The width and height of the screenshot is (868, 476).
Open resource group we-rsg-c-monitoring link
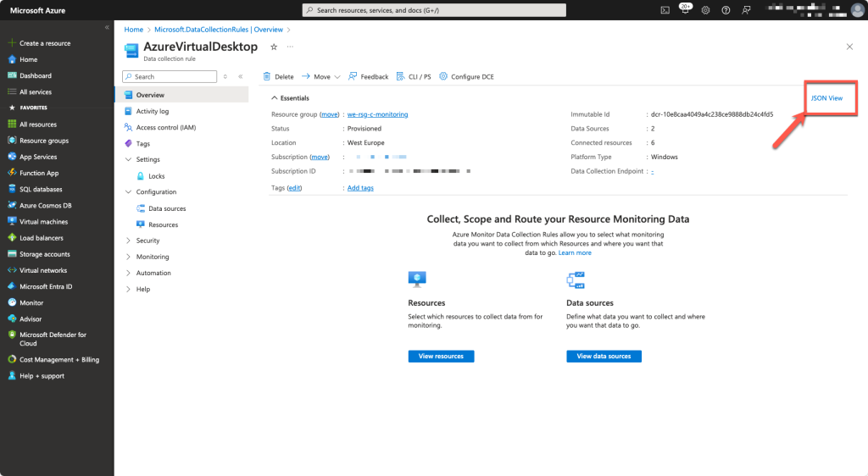click(377, 114)
